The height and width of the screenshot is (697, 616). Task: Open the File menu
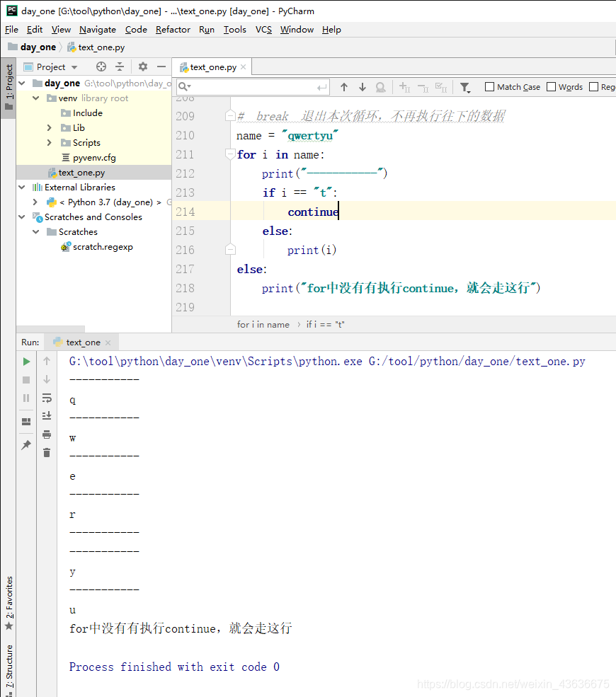coord(11,29)
